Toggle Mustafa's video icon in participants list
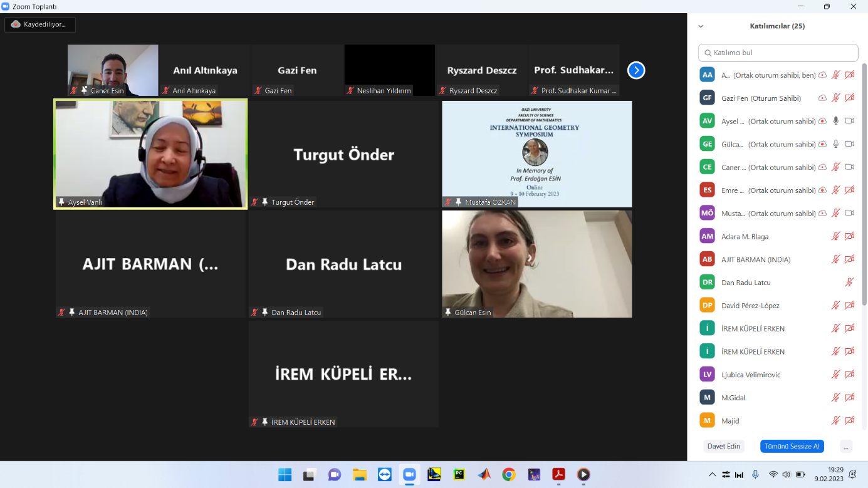Screen dimensions: 868x488 (x=849, y=213)
